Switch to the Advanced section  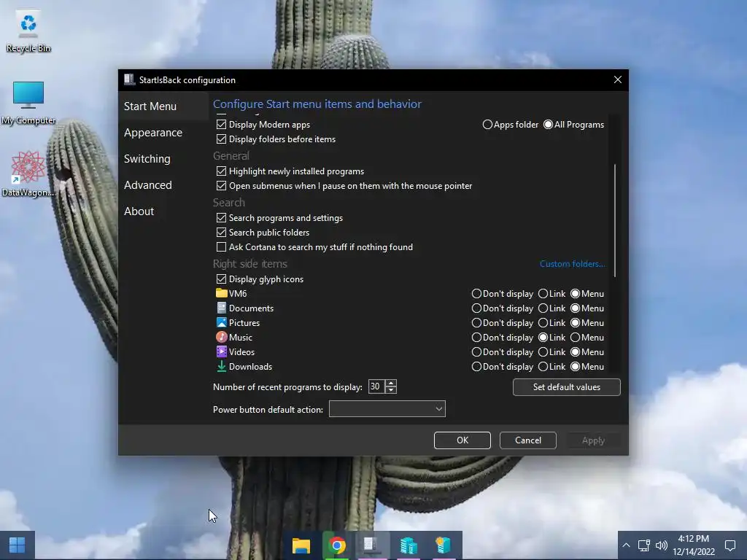click(147, 184)
